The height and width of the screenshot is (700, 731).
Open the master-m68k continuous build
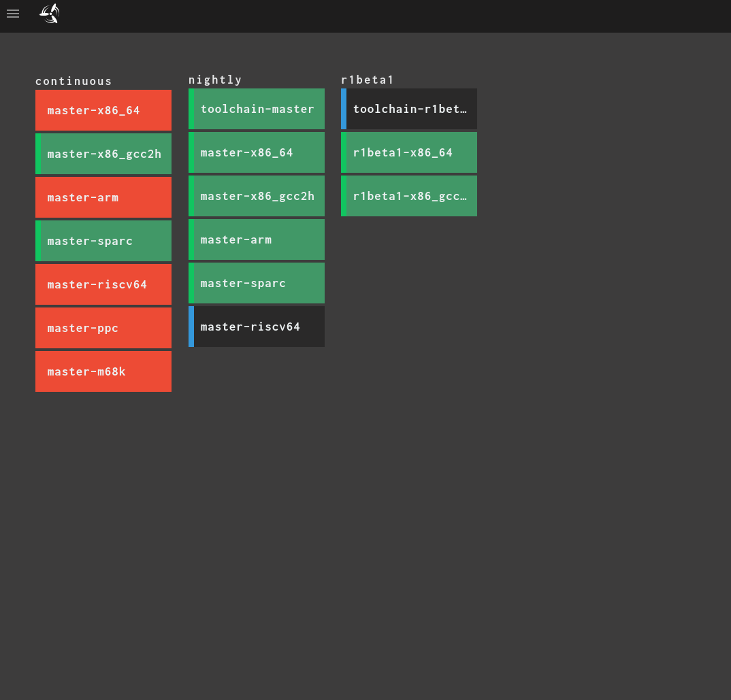(x=103, y=371)
